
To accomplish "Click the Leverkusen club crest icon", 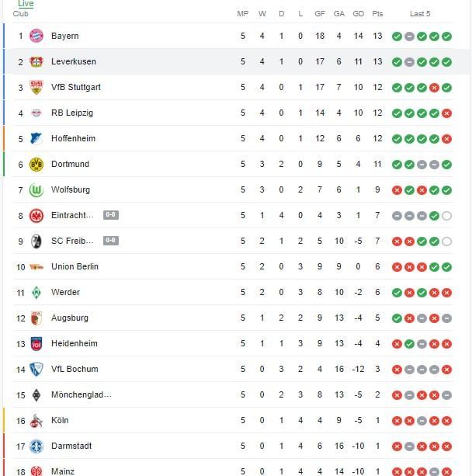I will pyautogui.click(x=36, y=61).
